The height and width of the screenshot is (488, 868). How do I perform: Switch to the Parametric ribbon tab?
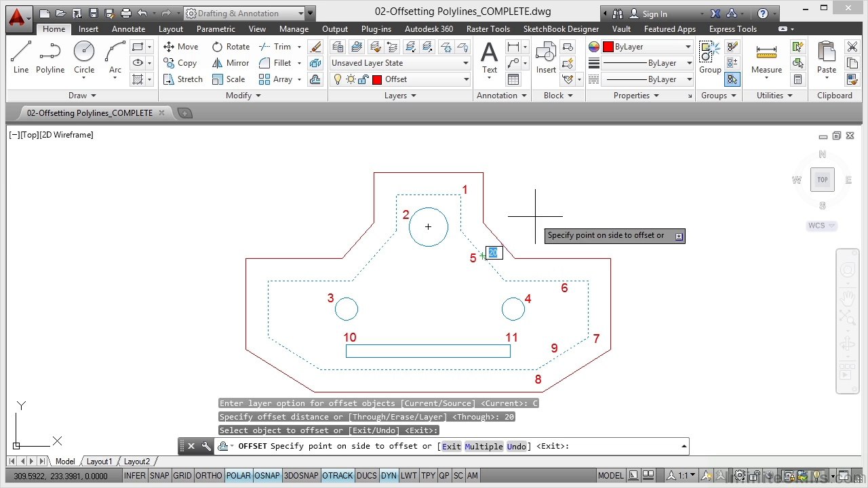click(x=216, y=29)
